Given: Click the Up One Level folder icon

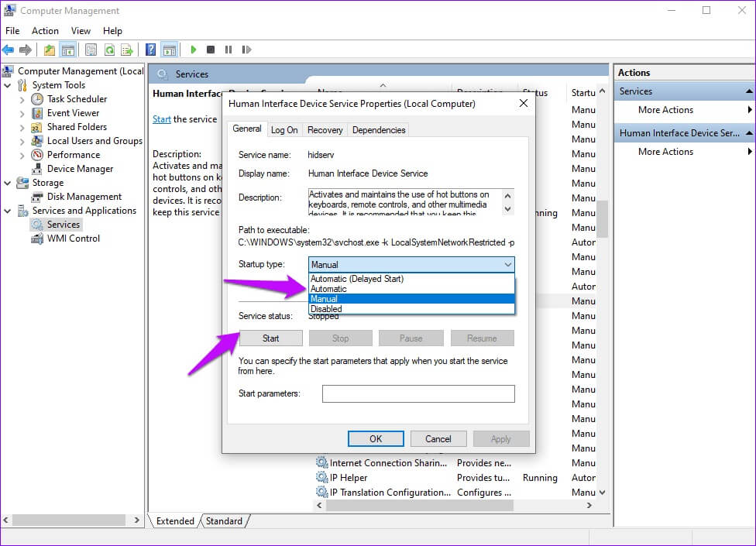Looking at the screenshot, I should [49, 50].
